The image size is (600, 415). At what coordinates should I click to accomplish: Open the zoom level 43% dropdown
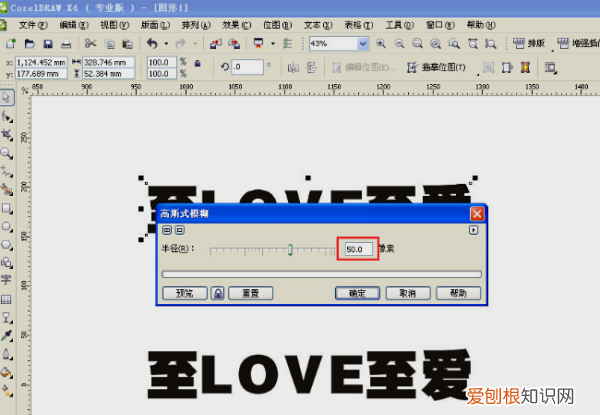click(x=363, y=44)
